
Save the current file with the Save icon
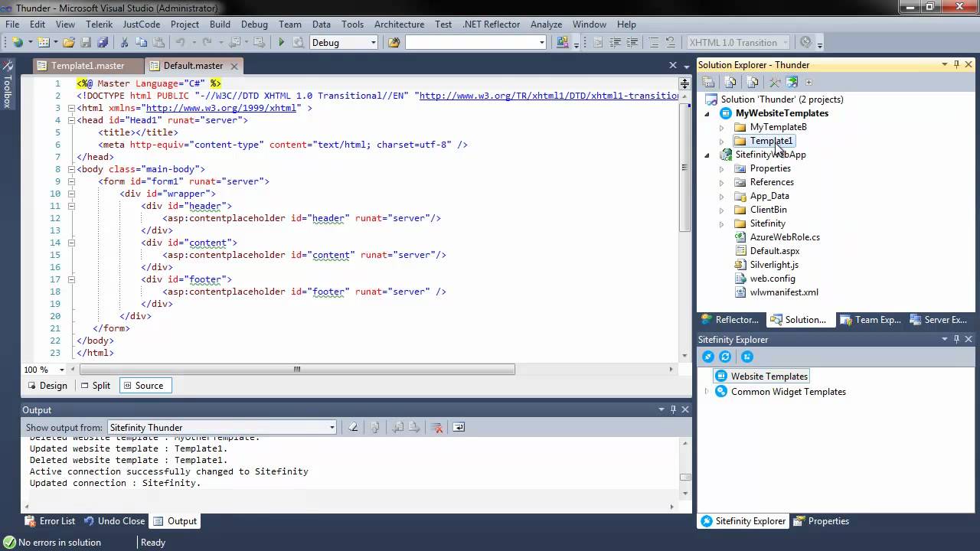86,43
